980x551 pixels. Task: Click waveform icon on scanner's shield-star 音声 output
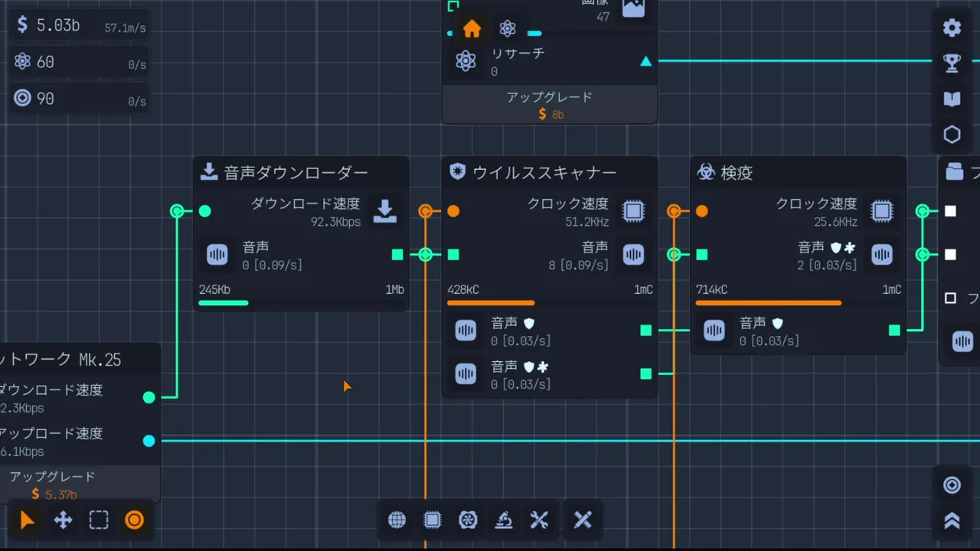pos(465,374)
